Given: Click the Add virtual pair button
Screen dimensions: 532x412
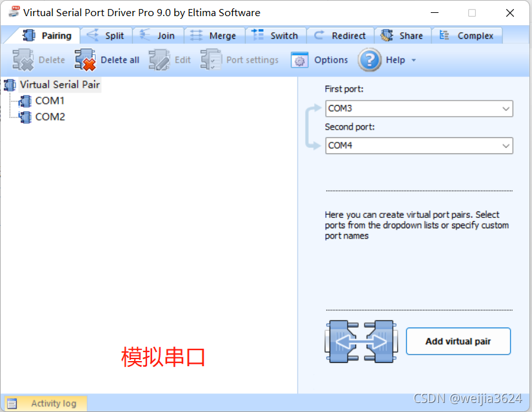Looking at the screenshot, I should click(x=458, y=341).
